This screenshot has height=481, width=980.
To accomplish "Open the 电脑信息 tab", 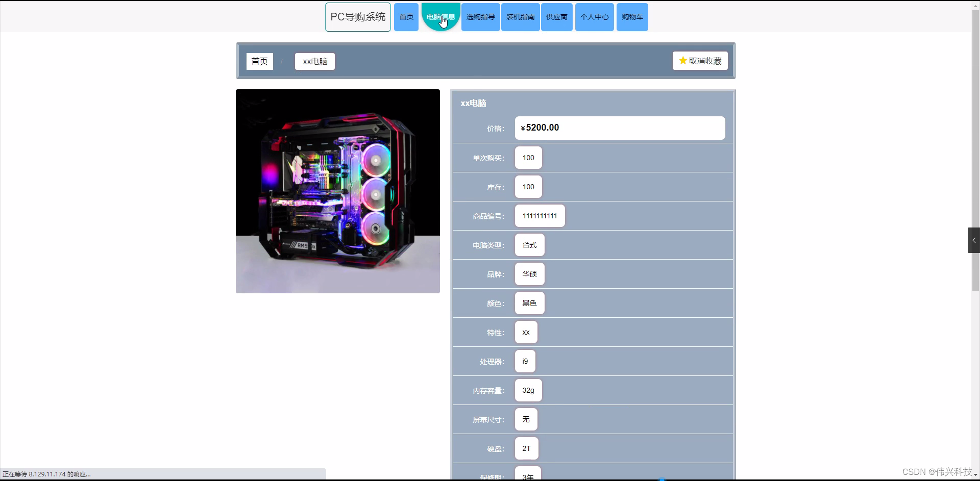I will pos(440,17).
